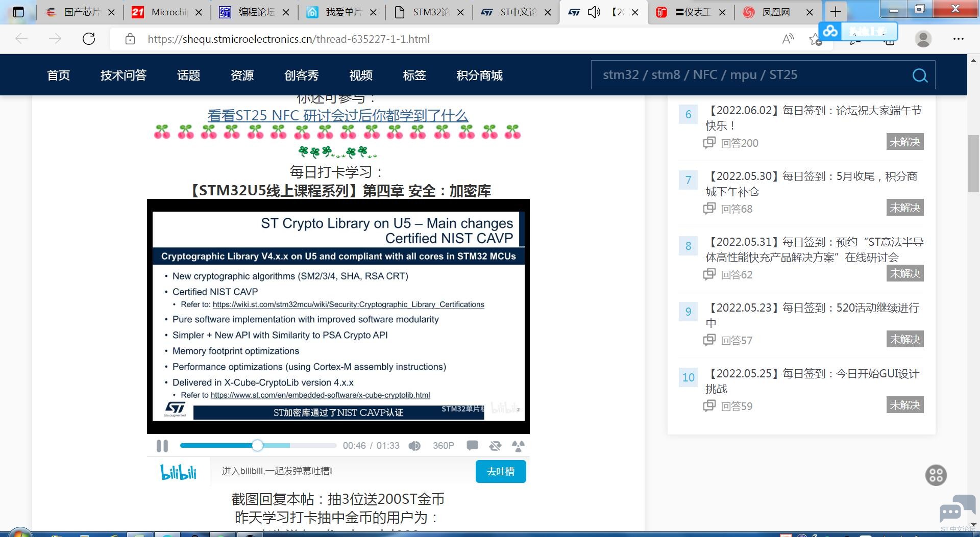Close the Microchip tab
The width and height of the screenshot is (980, 537).
[x=199, y=12]
